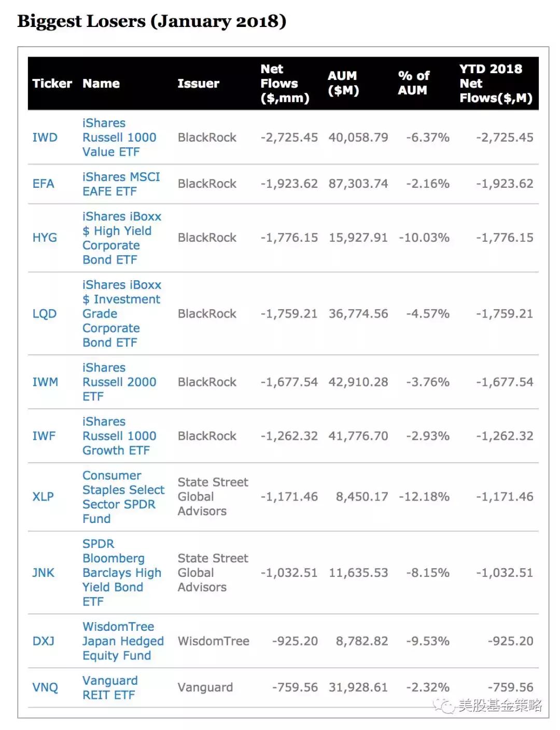Click the % of AUM column header
Screen dimensions: 560x730
point(413,83)
